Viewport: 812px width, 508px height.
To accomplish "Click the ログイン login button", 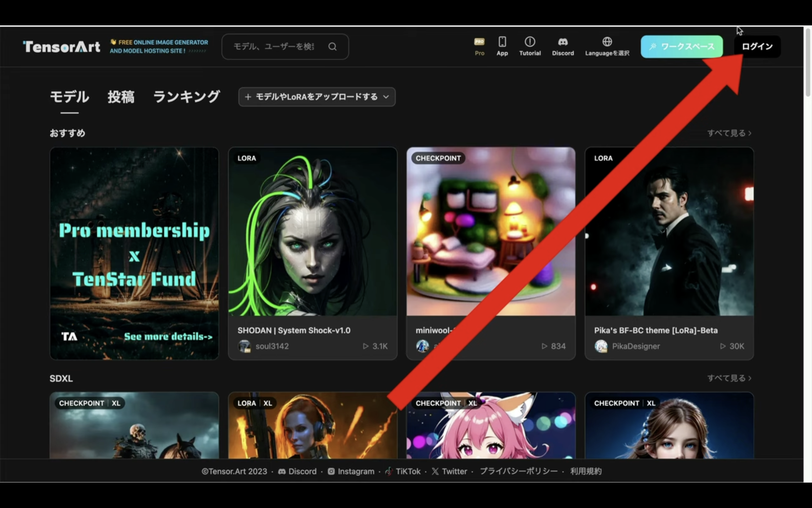I will 757,47.
